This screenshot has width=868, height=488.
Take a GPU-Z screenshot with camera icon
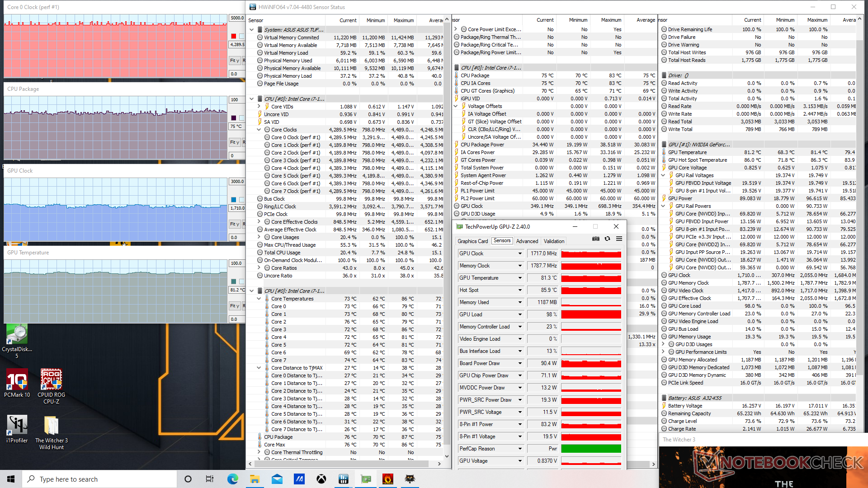(x=596, y=239)
